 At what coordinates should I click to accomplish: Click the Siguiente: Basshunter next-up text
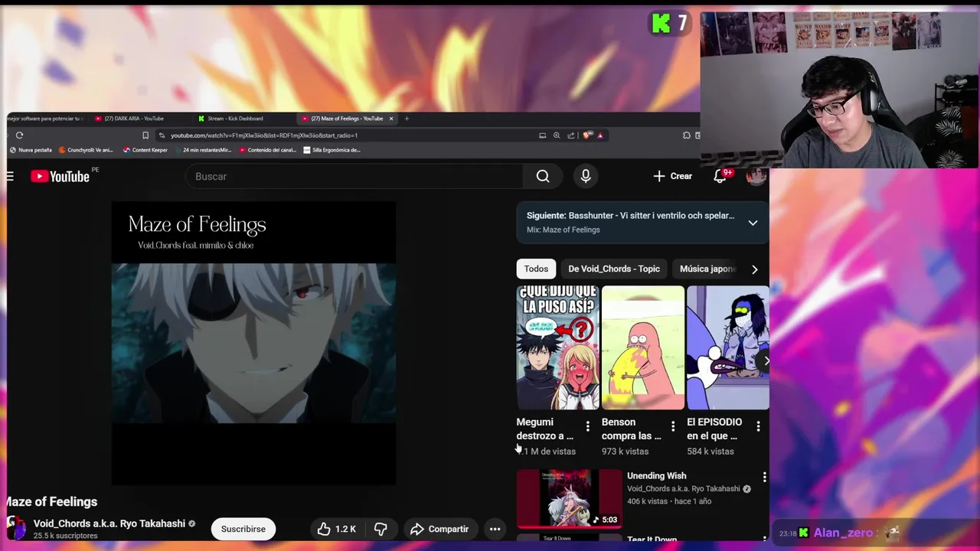[630, 216]
